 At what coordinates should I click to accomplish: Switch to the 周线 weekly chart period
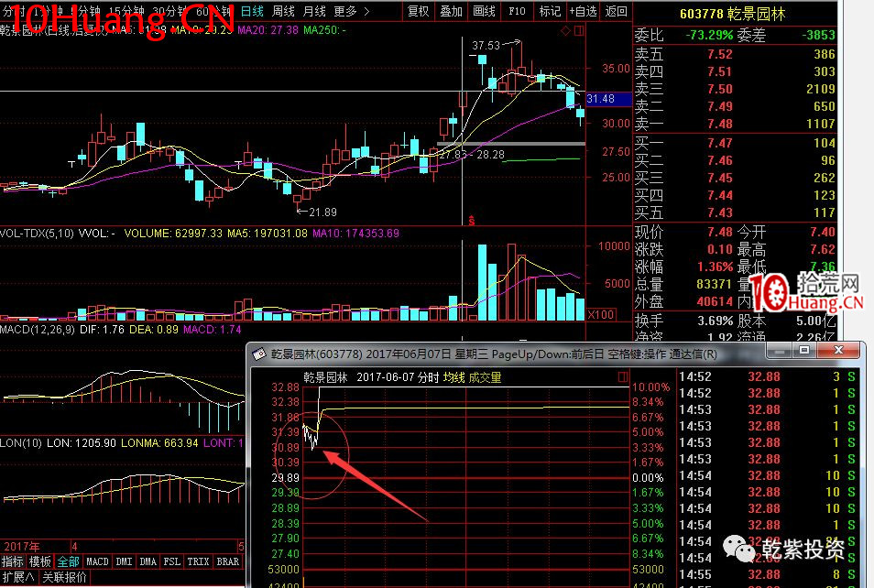coord(283,11)
